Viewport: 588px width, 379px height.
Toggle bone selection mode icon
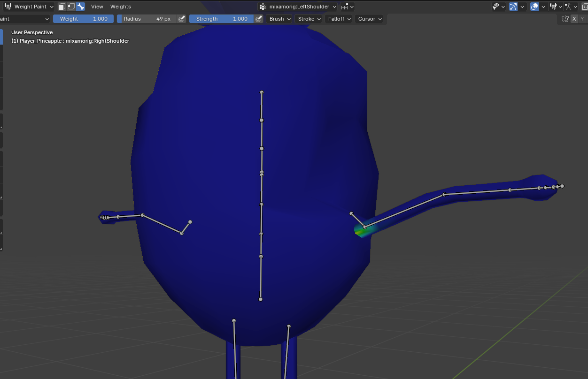click(x=80, y=7)
